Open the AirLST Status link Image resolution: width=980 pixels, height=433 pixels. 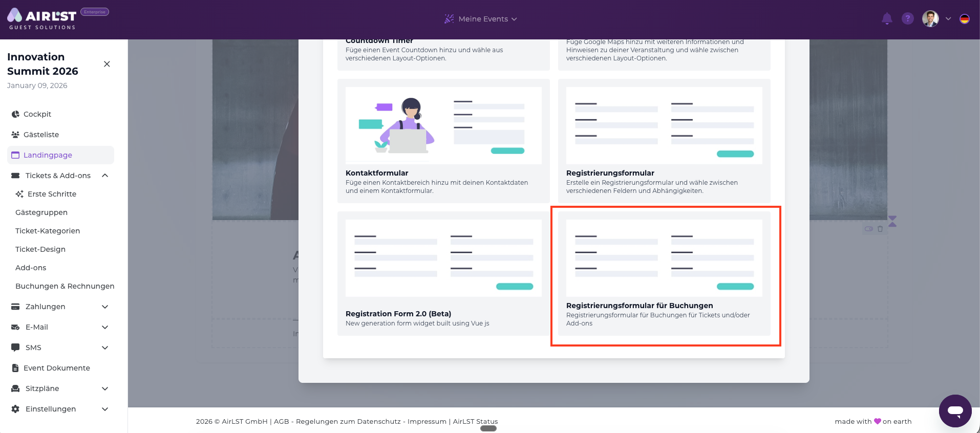475,421
